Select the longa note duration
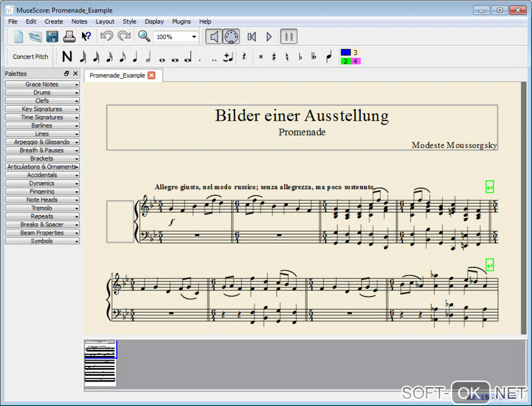Image resolution: width=532 pixels, height=406 pixels. pyautogui.click(x=188, y=57)
